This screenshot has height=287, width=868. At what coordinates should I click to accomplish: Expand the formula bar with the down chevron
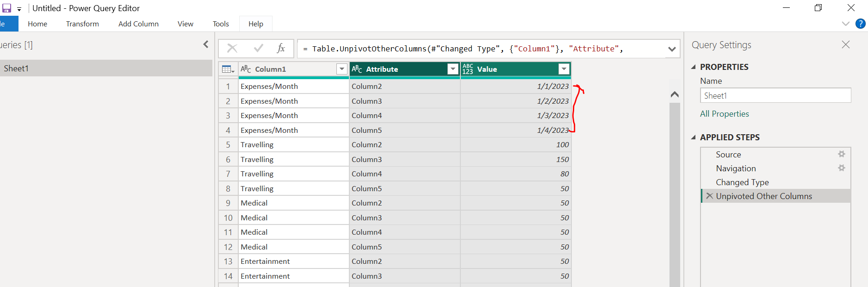672,49
